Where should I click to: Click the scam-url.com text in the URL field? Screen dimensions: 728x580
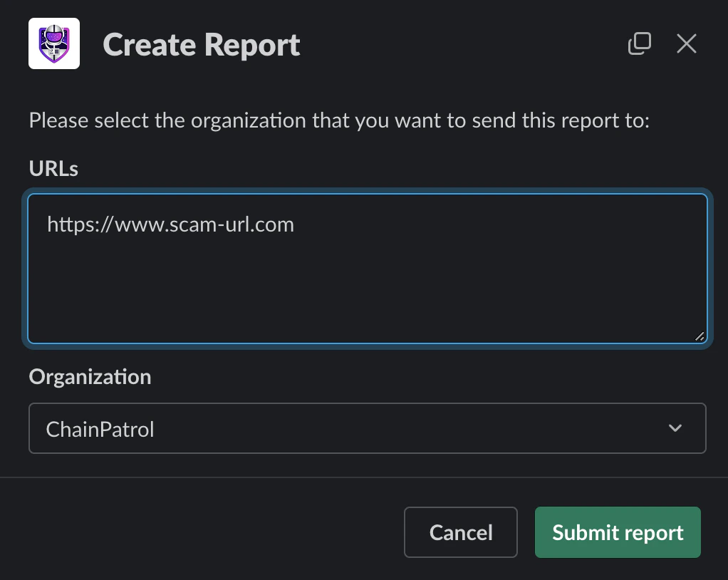[170, 224]
